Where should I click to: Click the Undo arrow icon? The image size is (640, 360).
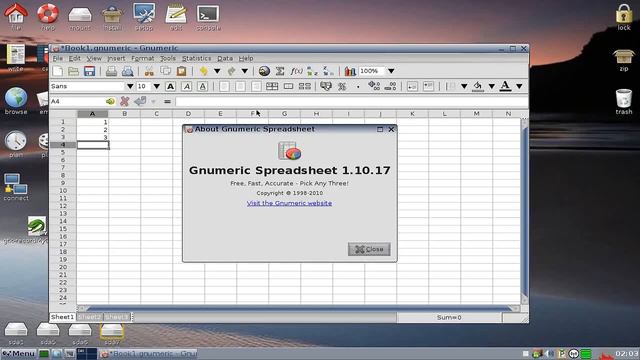(x=203, y=71)
